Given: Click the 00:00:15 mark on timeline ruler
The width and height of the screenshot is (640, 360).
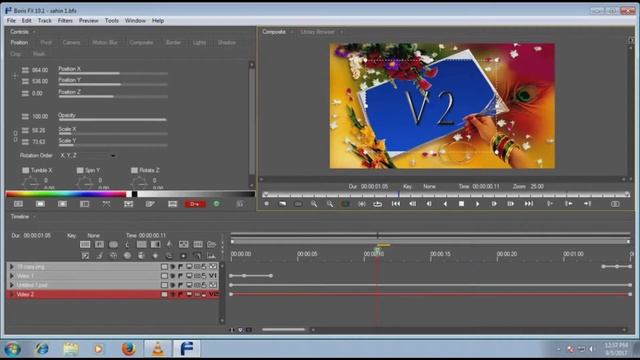Looking at the screenshot, I should (x=440, y=254).
